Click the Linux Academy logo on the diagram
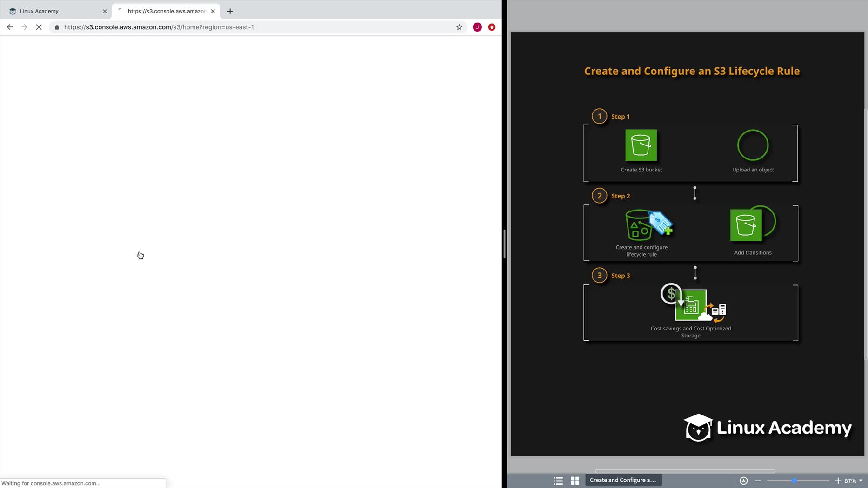868x488 pixels. (x=768, y=428)
